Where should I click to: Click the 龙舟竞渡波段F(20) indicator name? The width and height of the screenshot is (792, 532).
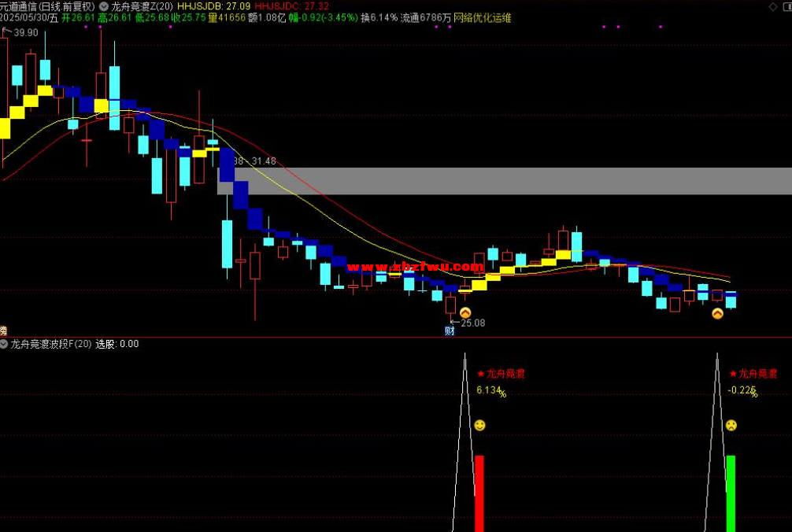coord(51,344)
